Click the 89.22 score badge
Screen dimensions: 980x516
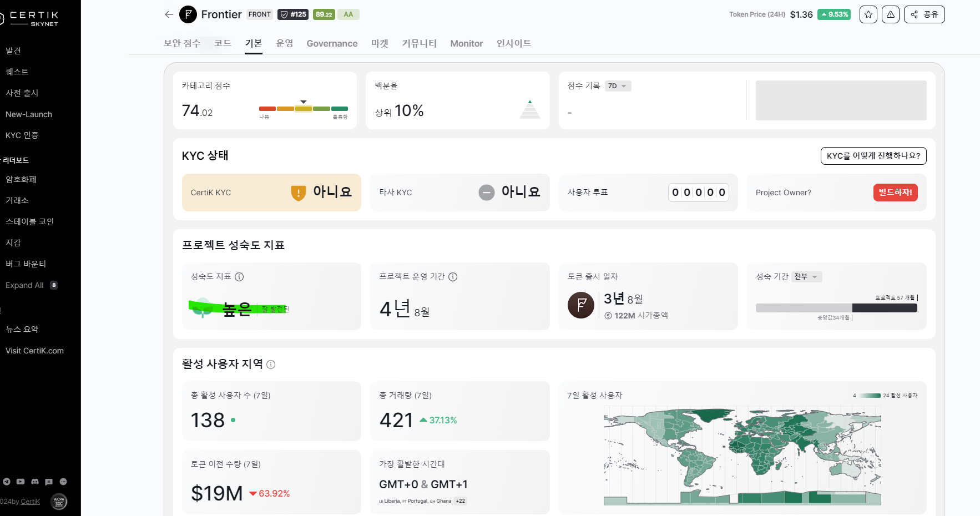[324, 14]
